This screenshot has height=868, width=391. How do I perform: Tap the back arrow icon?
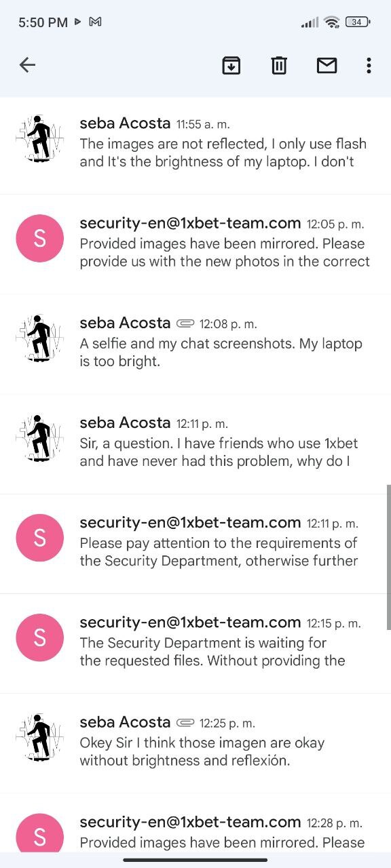[x=27, y=65]
